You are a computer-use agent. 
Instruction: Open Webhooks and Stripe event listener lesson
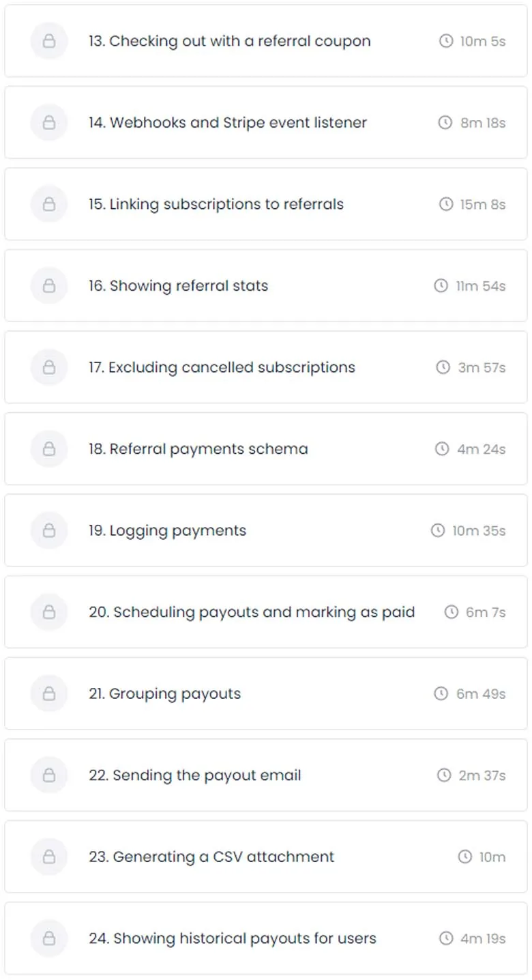pyautogui.click(x=266, y=123)
